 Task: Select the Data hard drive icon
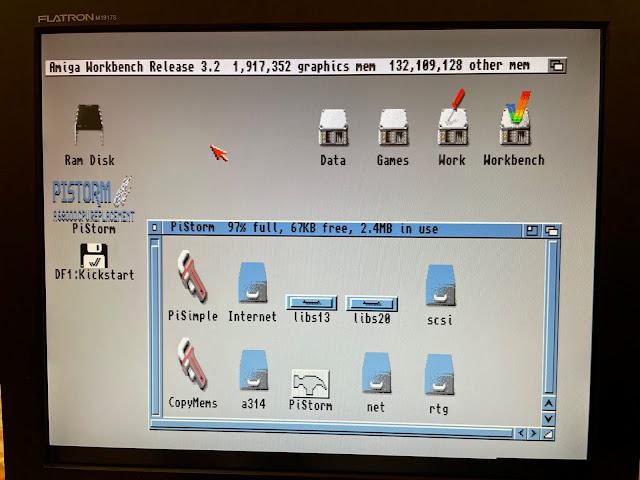(x=333, y=127)
